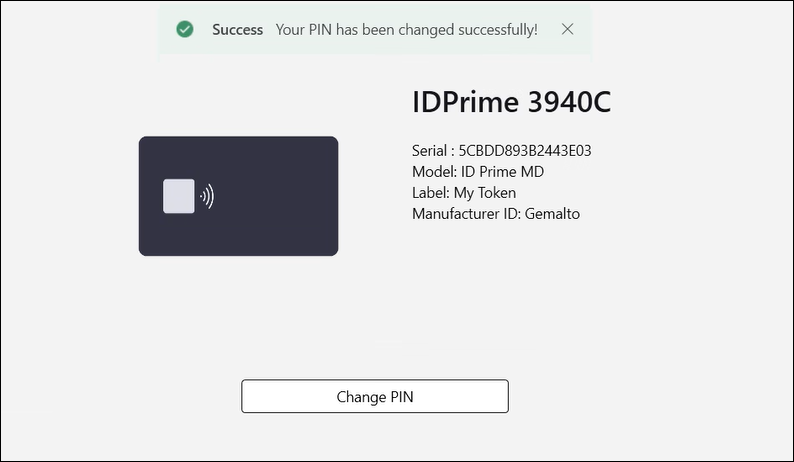Click the chip square on the card
The image size is (794, 462).
coord(179,196)
